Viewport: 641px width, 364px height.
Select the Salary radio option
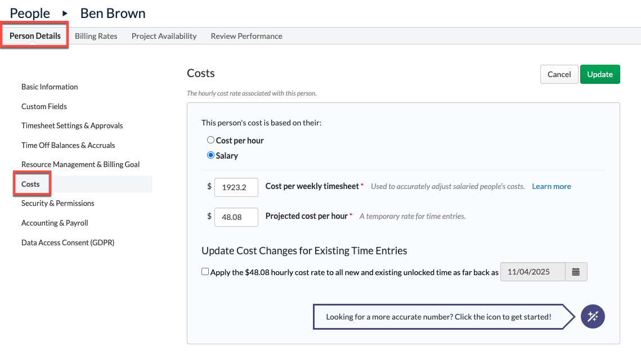(210, 155)
